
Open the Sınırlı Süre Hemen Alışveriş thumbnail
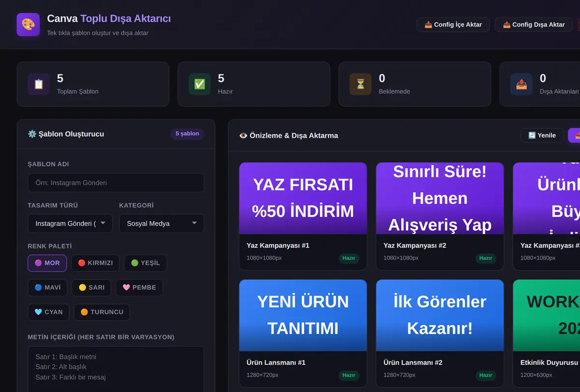[440, 198]
